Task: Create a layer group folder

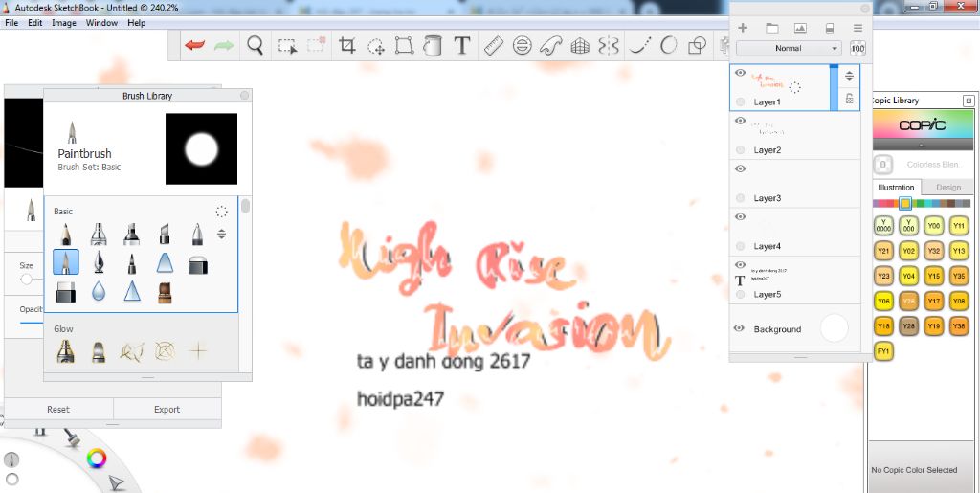Action: 772,28
